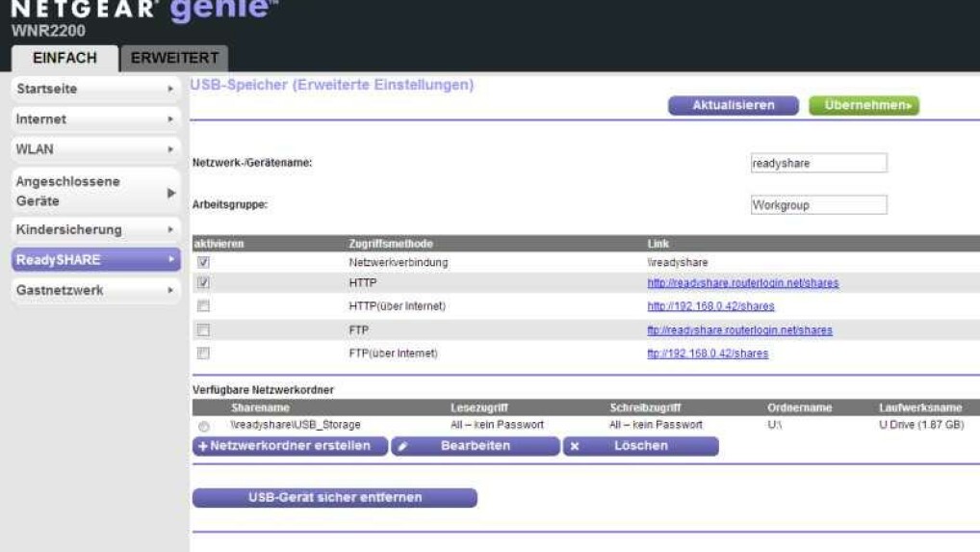Enable the HTTP(über Internet) checkbox
Screen dimensions: 980x552
coord(203,306)
